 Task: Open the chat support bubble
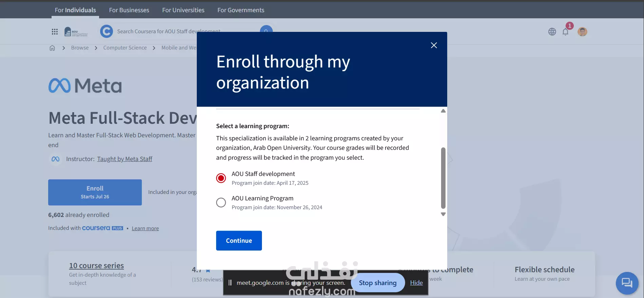pos(627,283)
